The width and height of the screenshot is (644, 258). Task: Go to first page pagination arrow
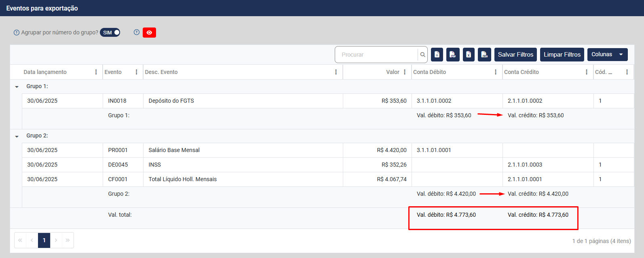tap(20, 240)
